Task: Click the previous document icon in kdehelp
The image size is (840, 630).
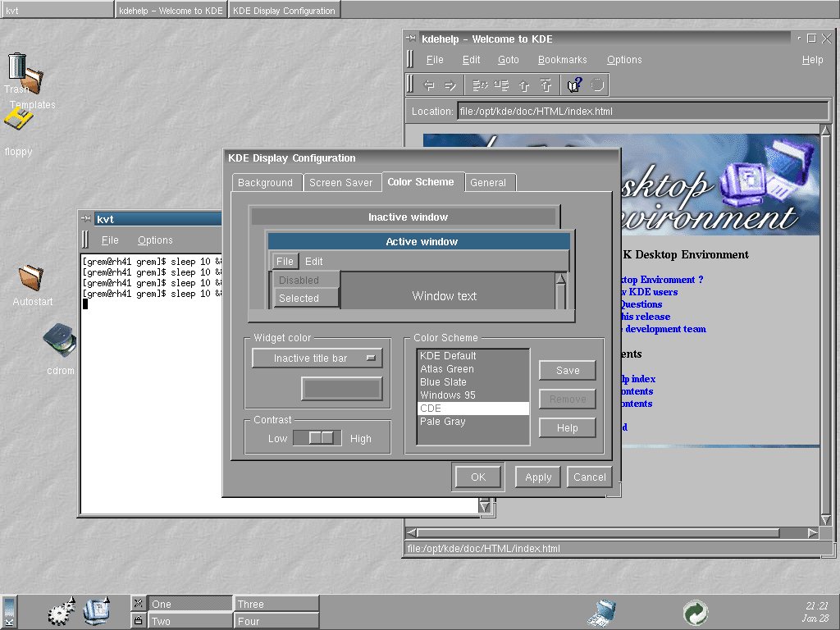Action: 479,85
